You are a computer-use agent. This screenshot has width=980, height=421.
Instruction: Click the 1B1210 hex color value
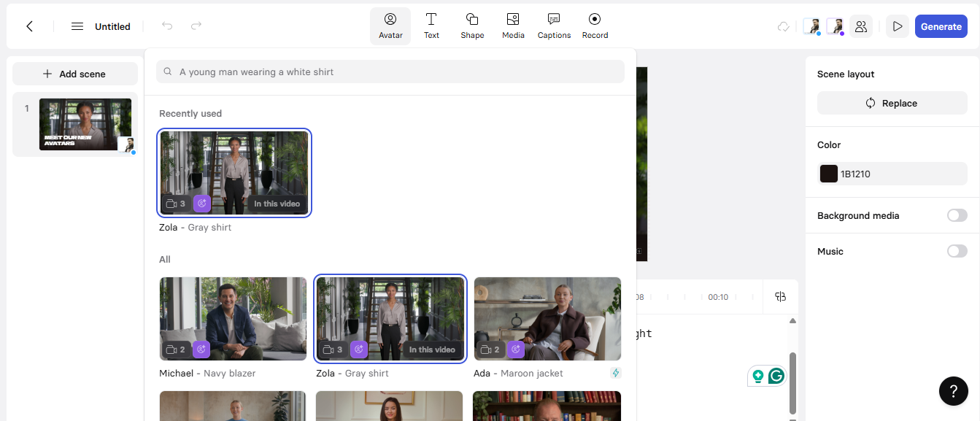855,174
